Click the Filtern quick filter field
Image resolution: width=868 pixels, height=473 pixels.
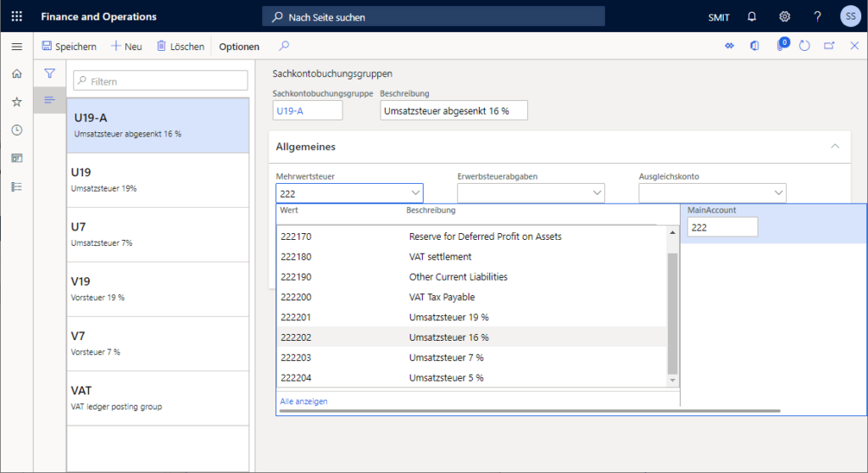pyautogui.click(x=160, y=81)
